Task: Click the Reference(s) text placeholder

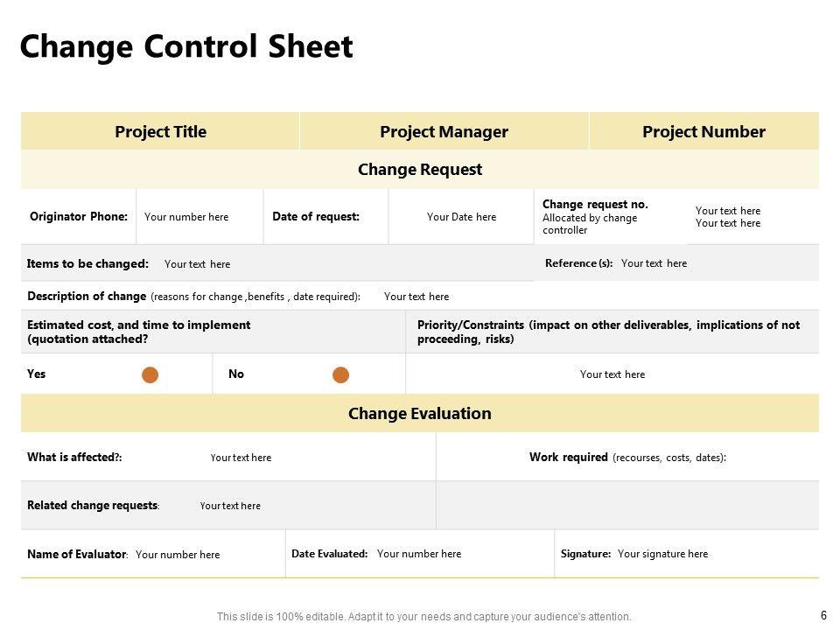Action: (x=654, y=263)
